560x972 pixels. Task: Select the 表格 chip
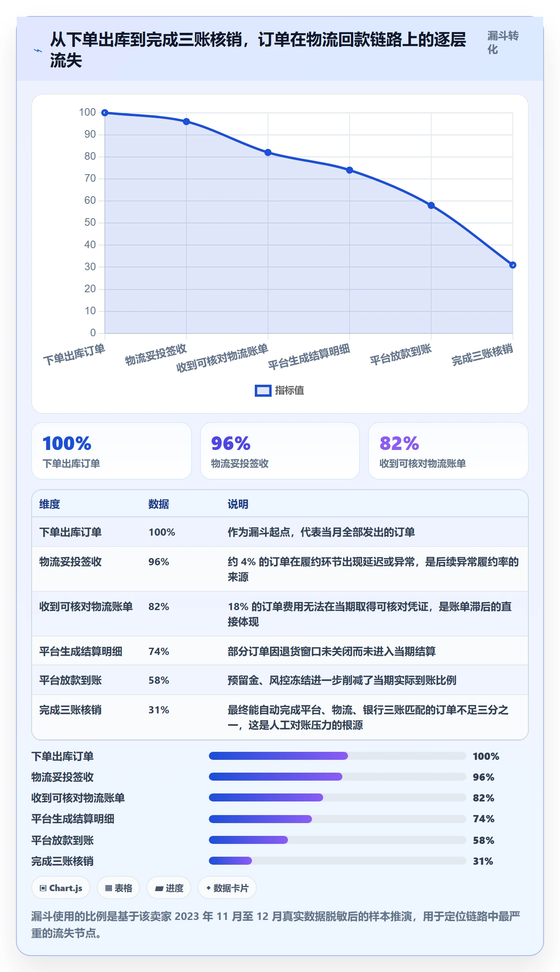point(118,888)
